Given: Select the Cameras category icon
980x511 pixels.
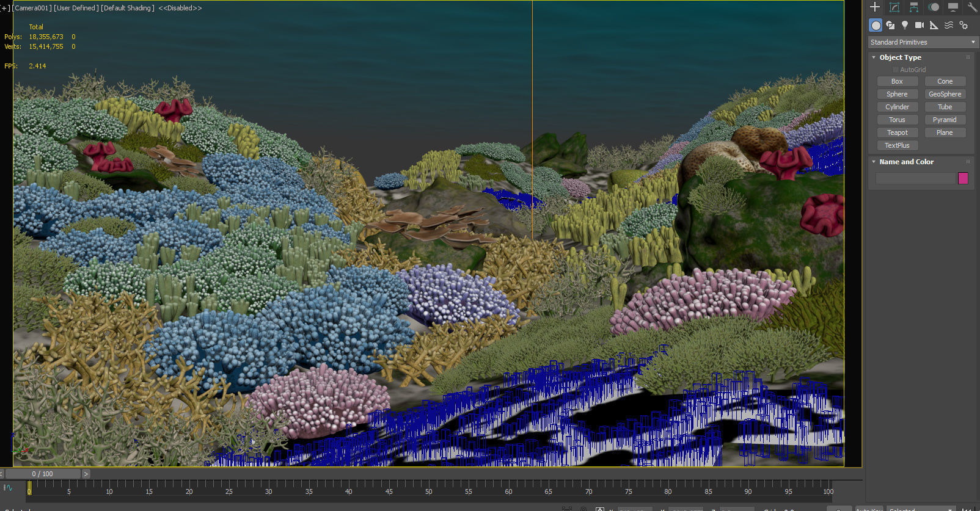Looking at the screenshot, I should coord(920,25).
